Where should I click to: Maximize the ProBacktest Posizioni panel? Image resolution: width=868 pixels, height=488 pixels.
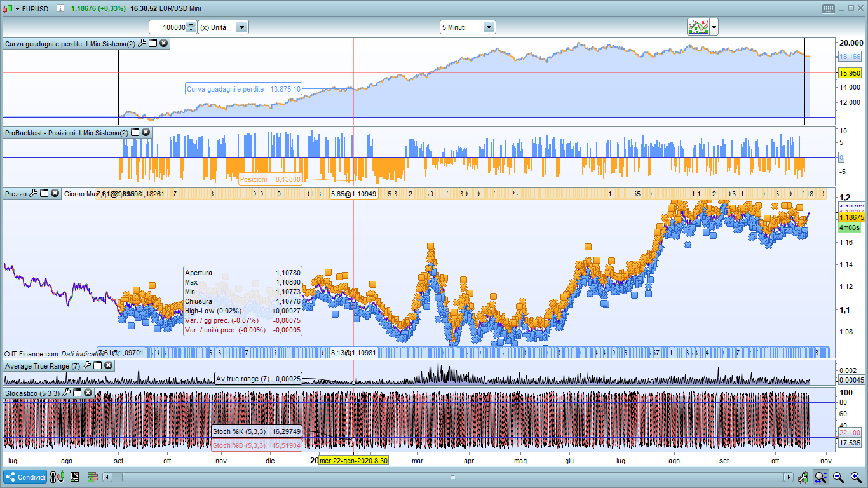pos(135,132)
